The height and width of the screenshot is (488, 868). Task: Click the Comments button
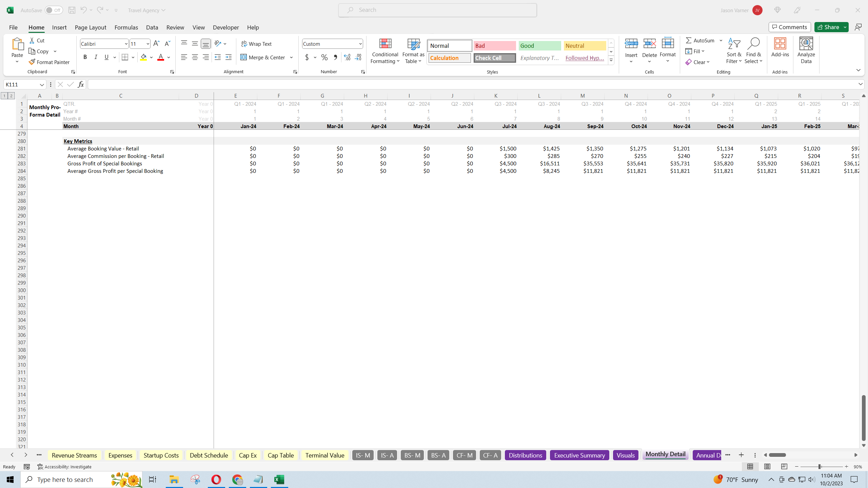pyautogui.click(x=790, y=27)
